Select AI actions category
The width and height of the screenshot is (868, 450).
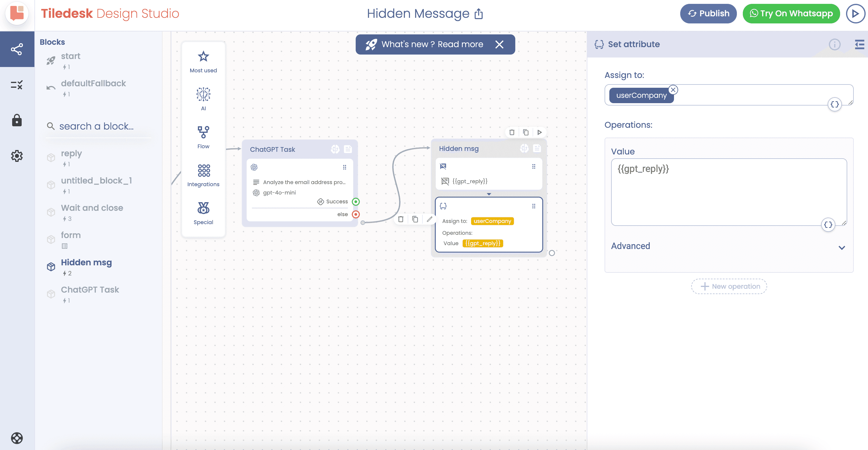coord(203,99)
